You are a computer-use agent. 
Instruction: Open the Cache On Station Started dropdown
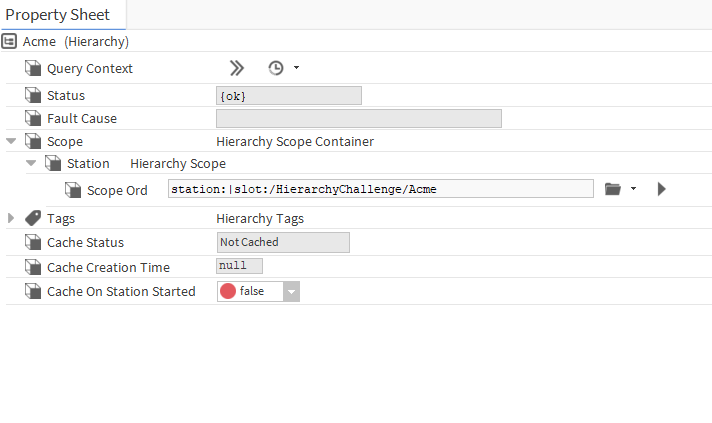291,291
